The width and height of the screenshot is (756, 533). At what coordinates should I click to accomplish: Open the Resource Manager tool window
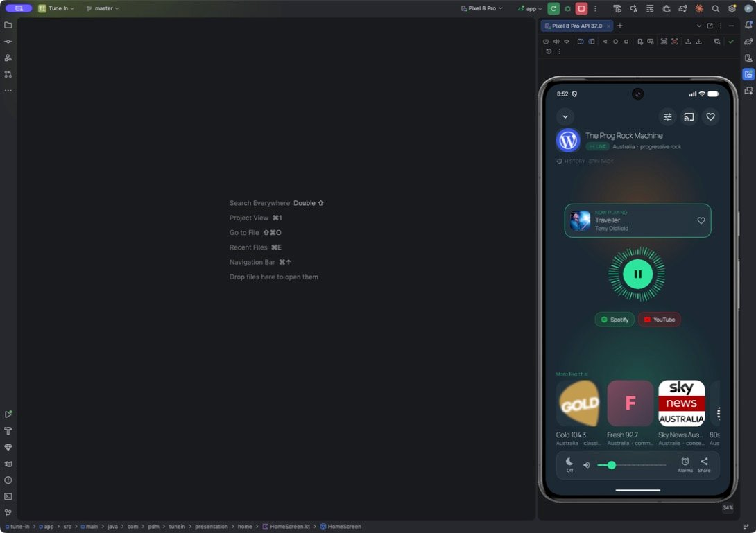tap(8, 58)
